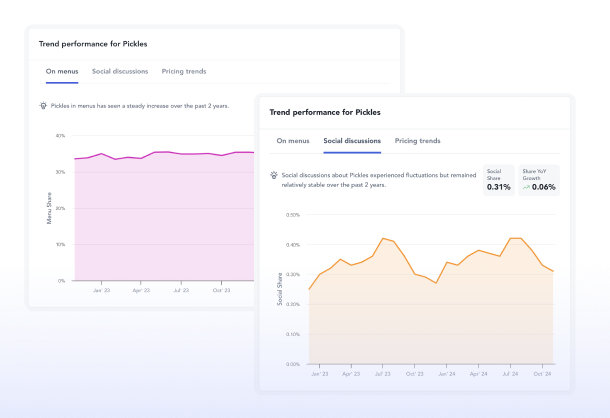Viewport: 610px width, 418px height.
Task: Select On menus tab in back card
Action: click(x=62, y=71)
